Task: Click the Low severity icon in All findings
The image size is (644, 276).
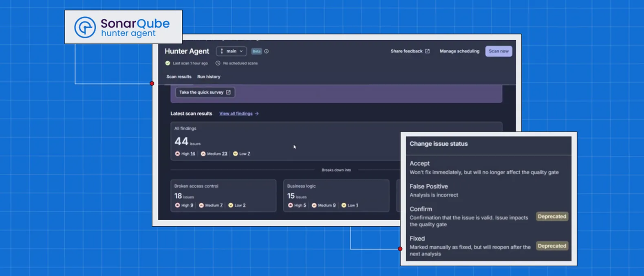Action: coord(235,154)
